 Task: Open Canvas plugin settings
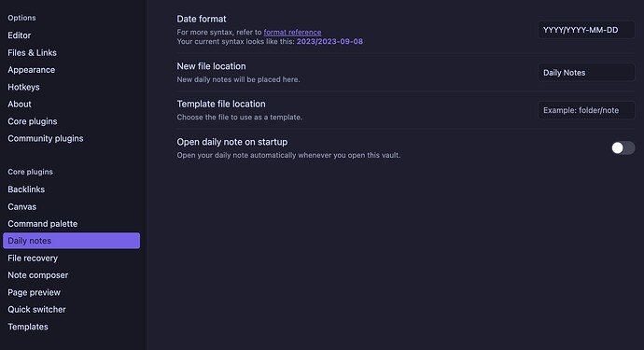(x=22, y=206)
